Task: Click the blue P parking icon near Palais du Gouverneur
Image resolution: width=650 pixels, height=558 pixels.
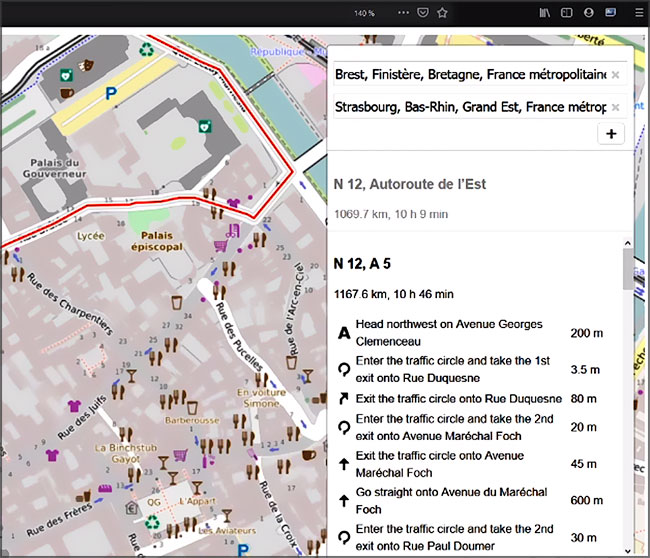Action: pyautogui.click(x=111, y=94)
